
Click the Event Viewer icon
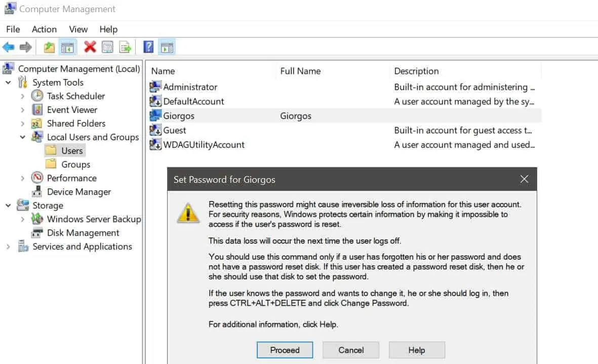tap(37, 110)
